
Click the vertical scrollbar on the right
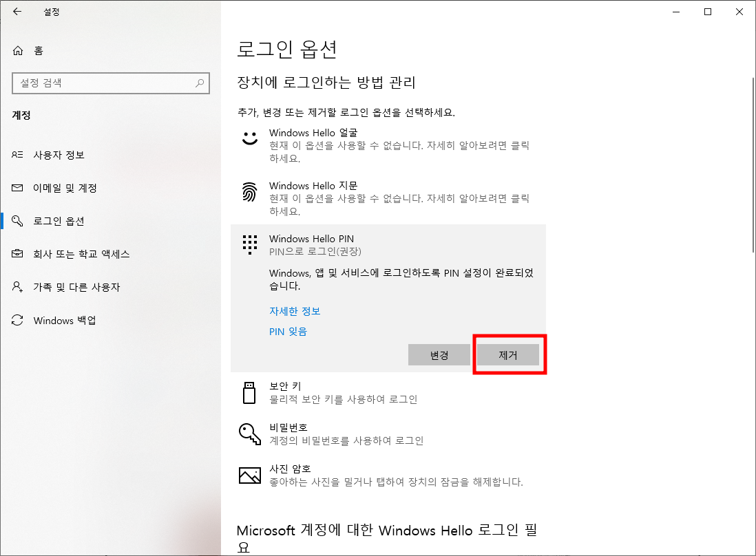[x=753, y=164]
